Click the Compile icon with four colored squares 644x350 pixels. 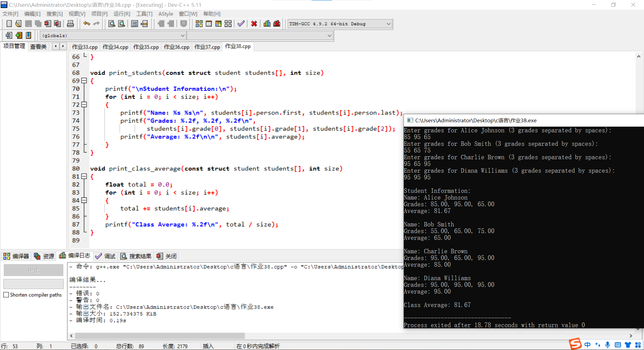point(199,24)
